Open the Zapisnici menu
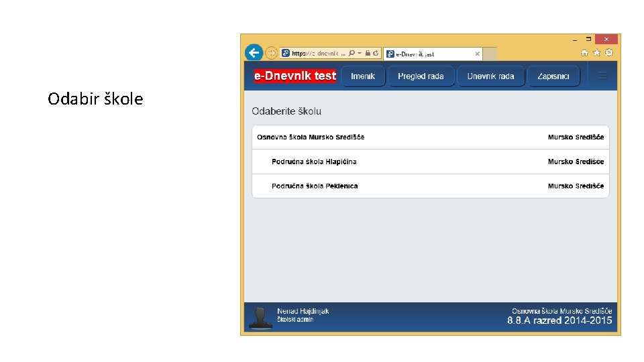The image size is (644, 362). tap(553, 76)
